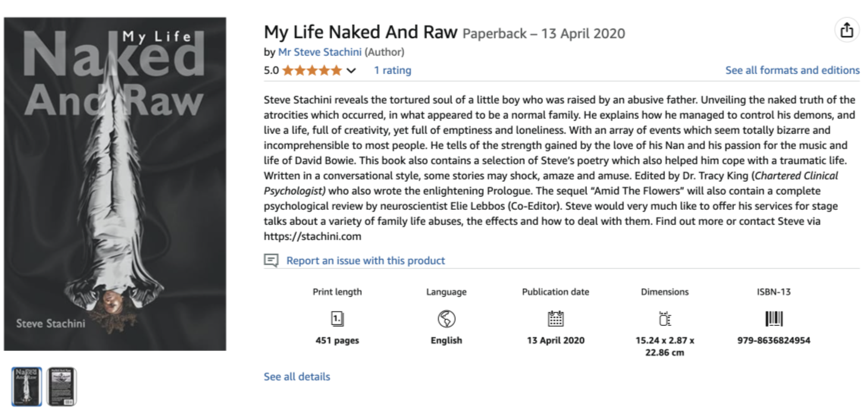Click the ISBN-13 barcode icon
Image resolution: width=868 pixels, height=413 pixels.
pyautogui.click(x=774, y=319)
